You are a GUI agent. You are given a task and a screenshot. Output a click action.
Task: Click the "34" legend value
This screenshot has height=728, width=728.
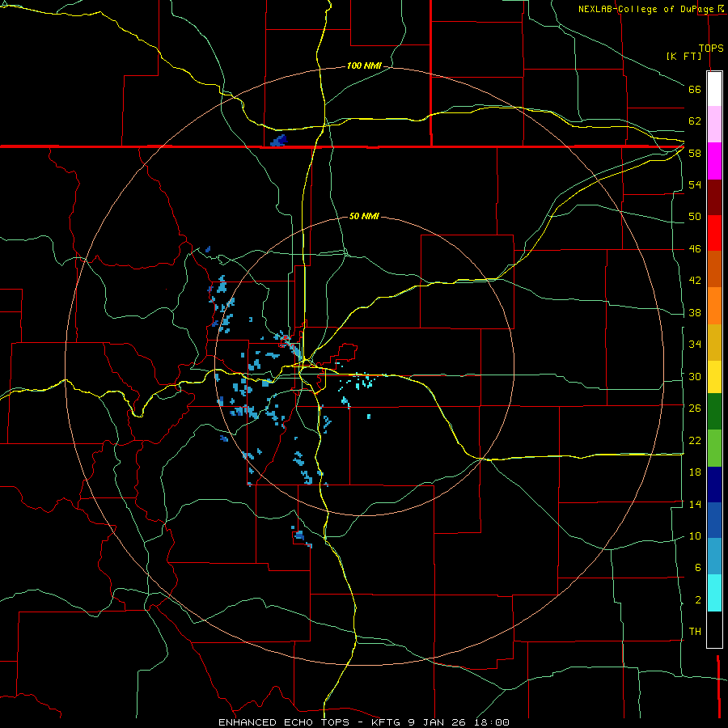(695, 345)
